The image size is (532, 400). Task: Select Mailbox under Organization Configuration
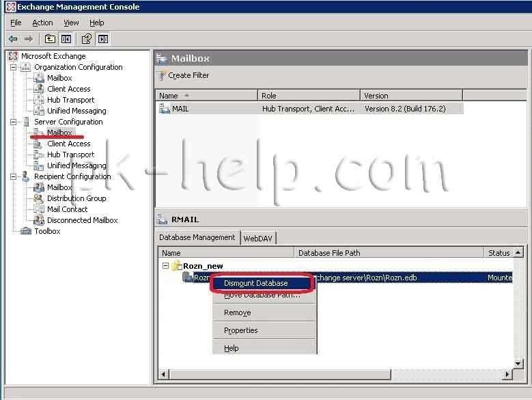tap(59, 78)
